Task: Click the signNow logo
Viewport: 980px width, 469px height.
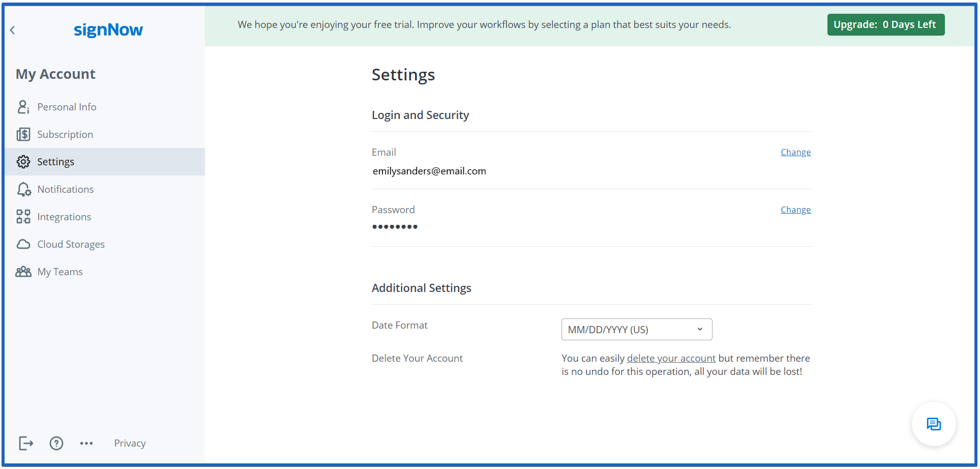Action: pos(108,30)
